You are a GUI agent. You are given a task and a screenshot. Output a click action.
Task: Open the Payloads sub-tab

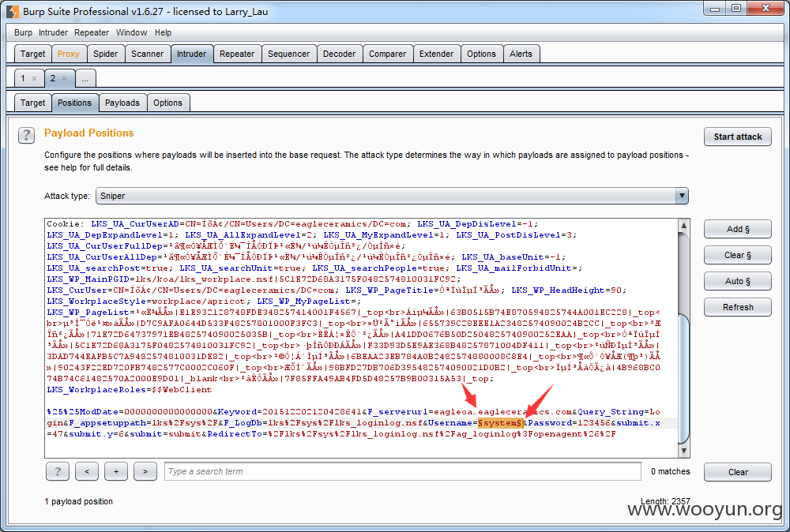[x=122, y=103]
